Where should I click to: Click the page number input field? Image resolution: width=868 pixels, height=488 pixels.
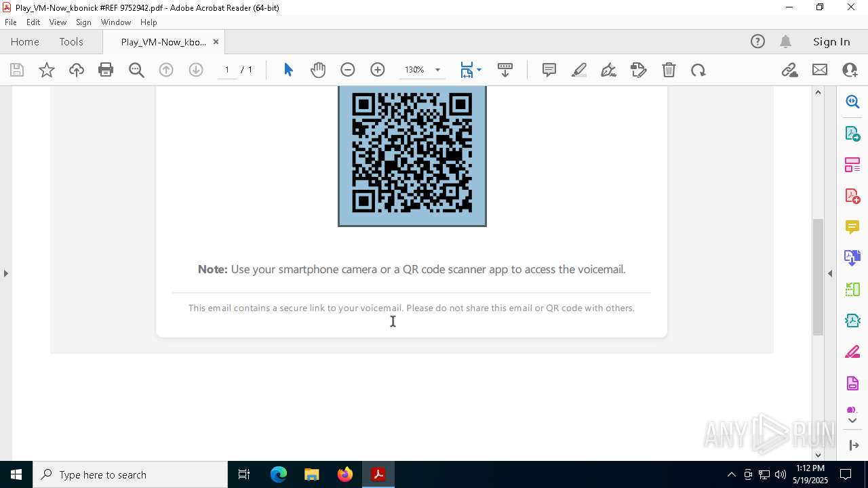pyautogui.click(x=227, y=70)
